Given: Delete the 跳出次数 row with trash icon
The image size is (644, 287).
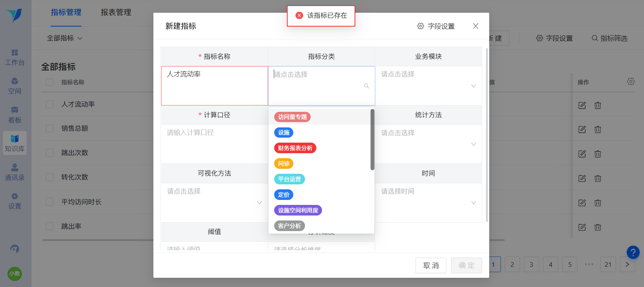Looking at the screenshot, I should point(598,154).
